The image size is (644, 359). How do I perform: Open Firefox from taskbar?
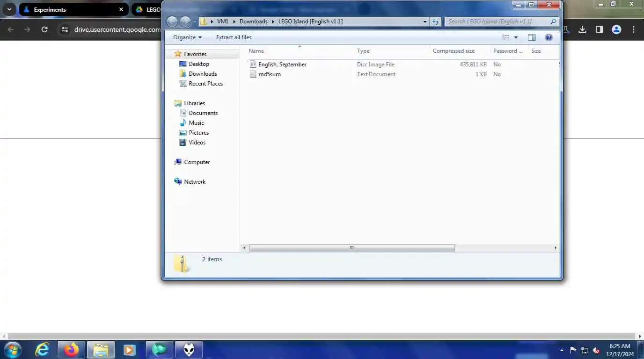pos(72,350)
